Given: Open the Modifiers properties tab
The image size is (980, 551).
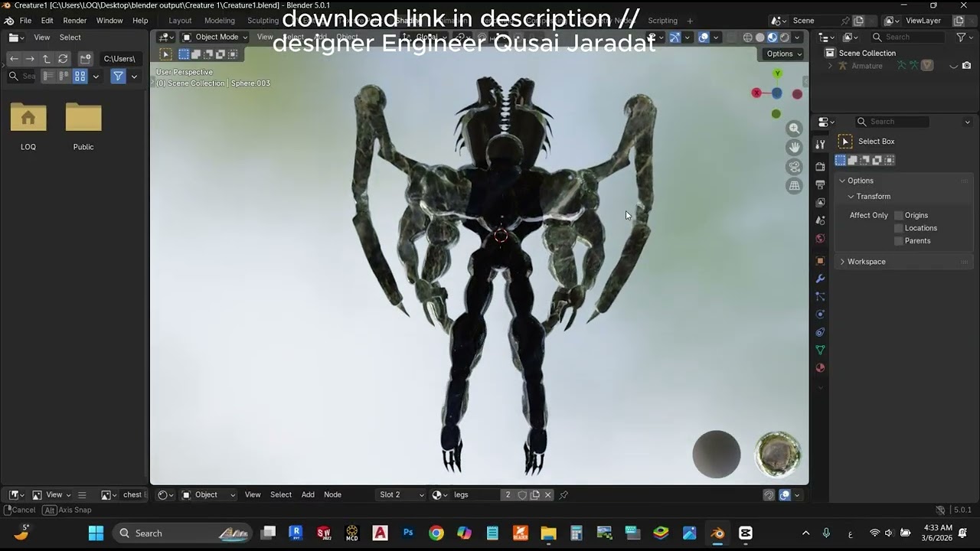Looking at the screenshot, I should tap(820, 279).
